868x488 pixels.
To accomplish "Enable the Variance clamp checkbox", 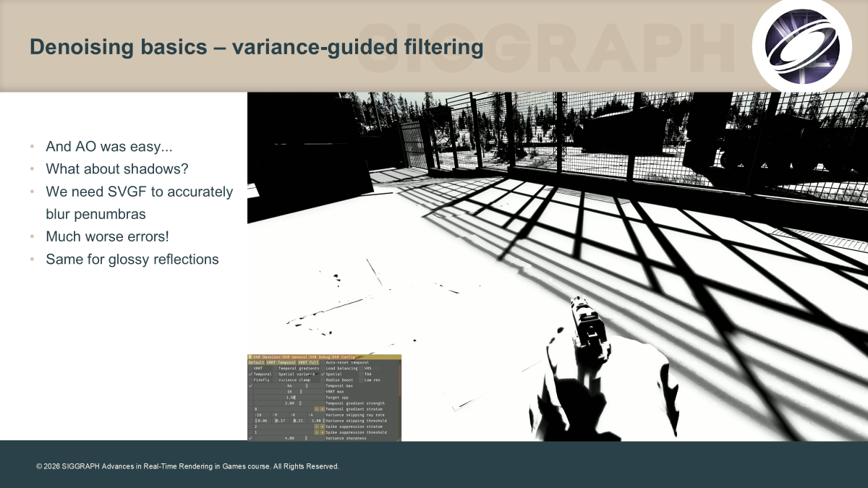I will coord(275,380).
